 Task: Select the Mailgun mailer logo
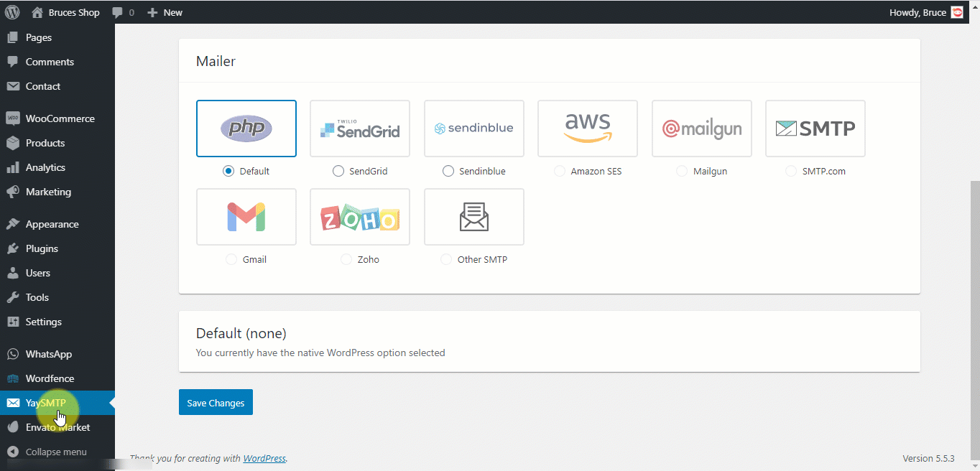(702, 129)
